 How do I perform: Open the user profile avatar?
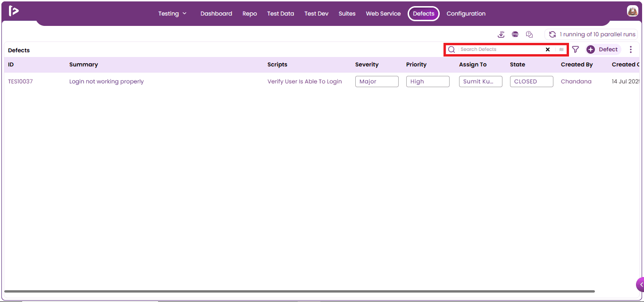[x=632, y=11]
